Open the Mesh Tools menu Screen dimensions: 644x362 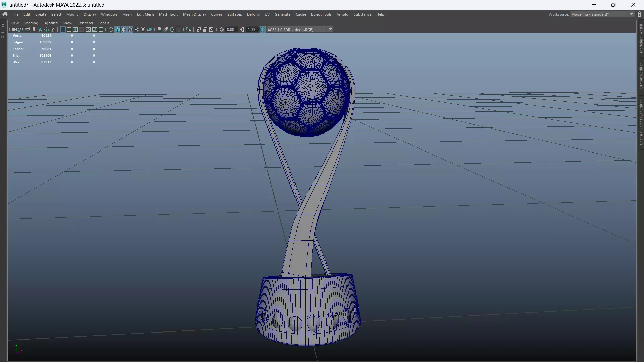click(x=168, y=14)
